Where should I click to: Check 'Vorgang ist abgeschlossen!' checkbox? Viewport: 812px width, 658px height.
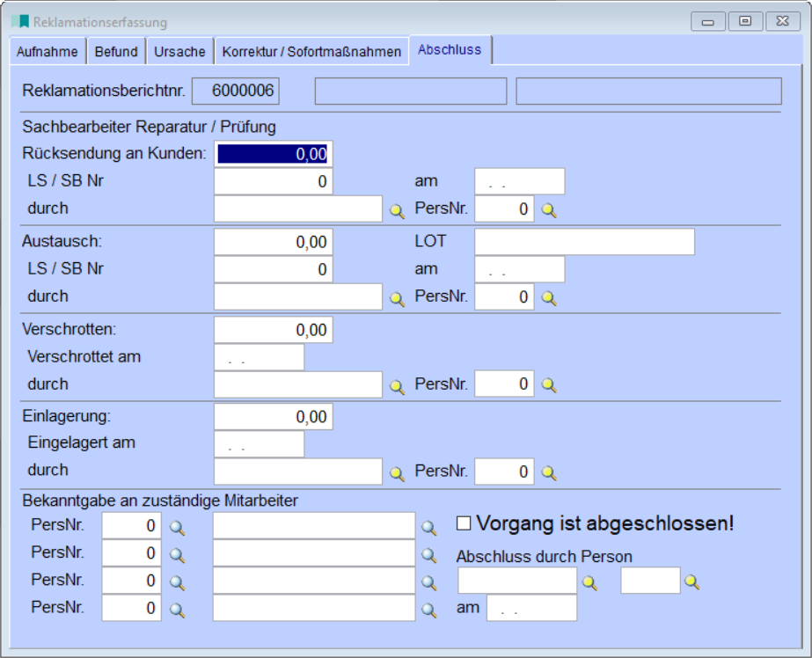464,524
